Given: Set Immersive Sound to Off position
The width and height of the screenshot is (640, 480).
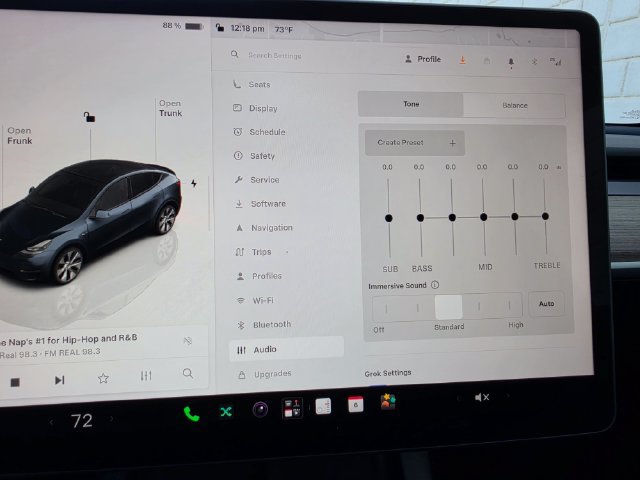Looking at the screenshot, I should [386, 308].
